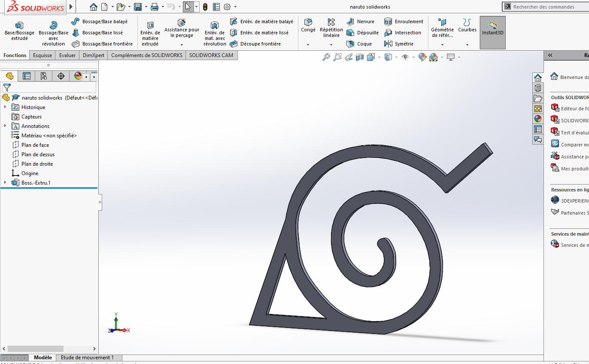Collapse task pane with double chevron
Image resolution: width=589 pixels, height=364 pixels.
point(550,55)
